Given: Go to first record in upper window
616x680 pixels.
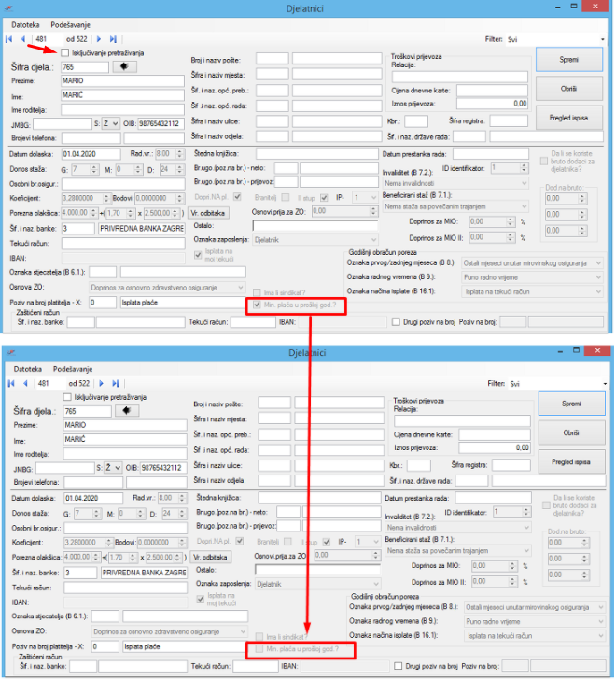Looking at the screenshot, I should pos(8,39).
